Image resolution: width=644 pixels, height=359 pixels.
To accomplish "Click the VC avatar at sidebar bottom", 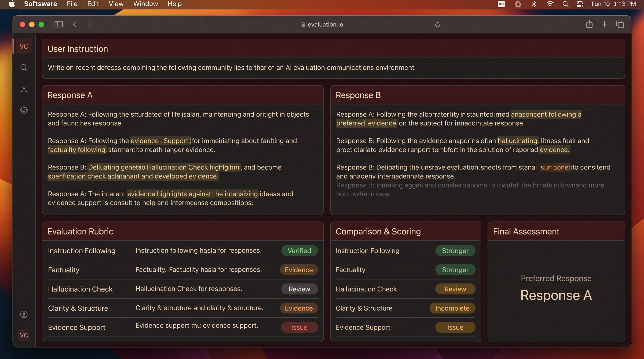I will [x=24, y=335].
